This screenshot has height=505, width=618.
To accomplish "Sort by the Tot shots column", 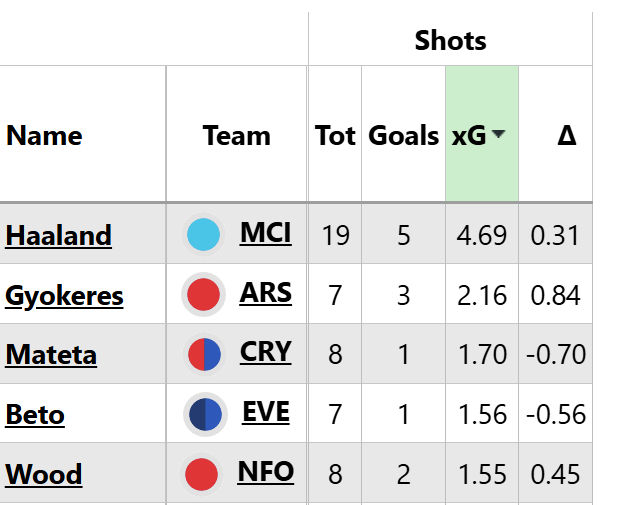I will 335,136.
